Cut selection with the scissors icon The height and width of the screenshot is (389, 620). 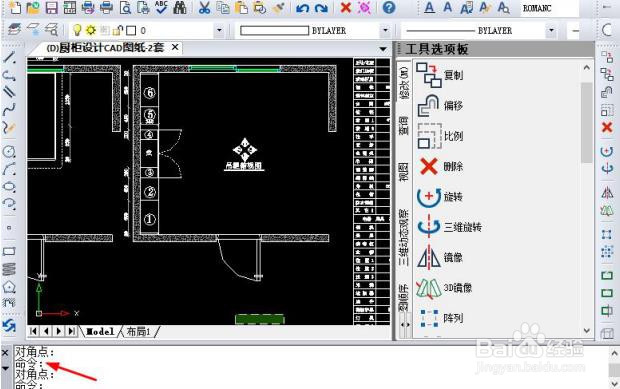(x=204, y=8)
